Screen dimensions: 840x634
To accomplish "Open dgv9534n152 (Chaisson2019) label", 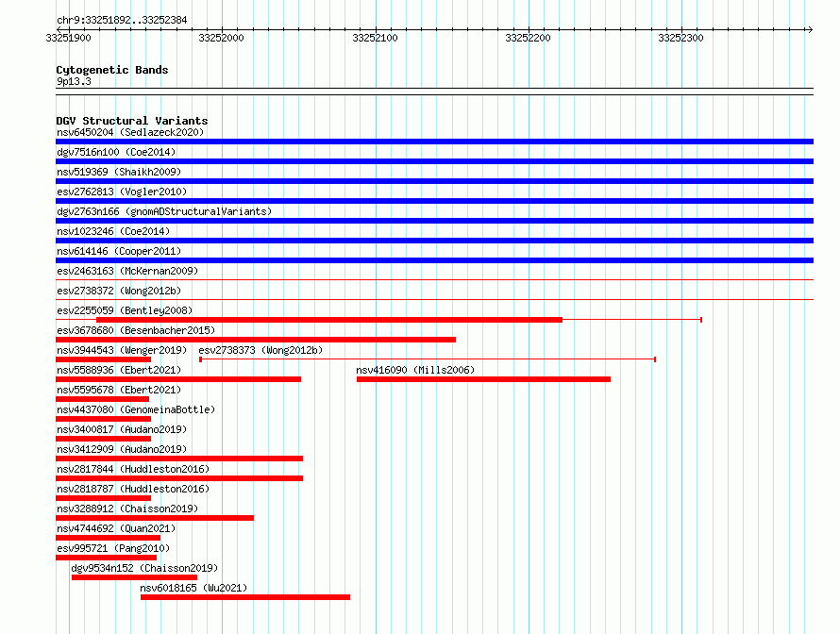I will pyautogui.click(x=144, y=568).
